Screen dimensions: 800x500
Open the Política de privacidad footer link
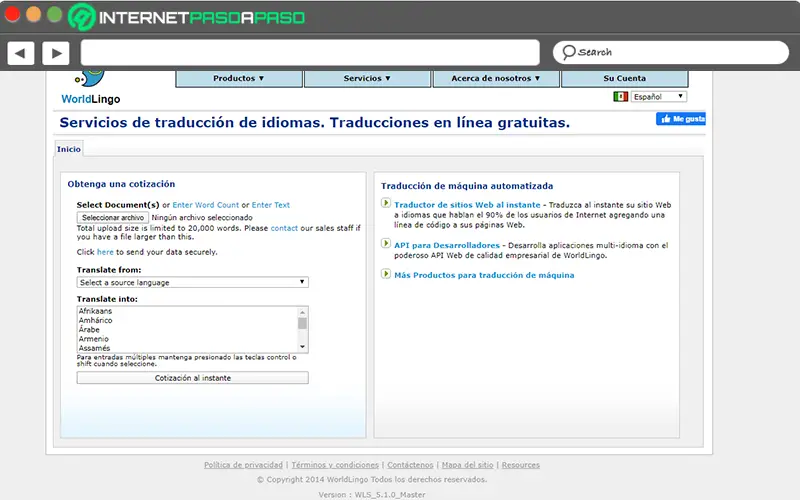pos(243,465)
